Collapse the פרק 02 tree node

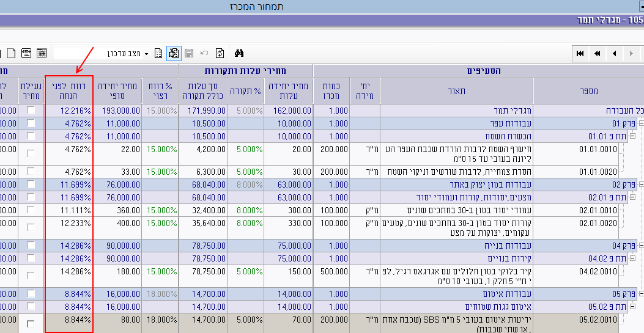click(641, 184)
